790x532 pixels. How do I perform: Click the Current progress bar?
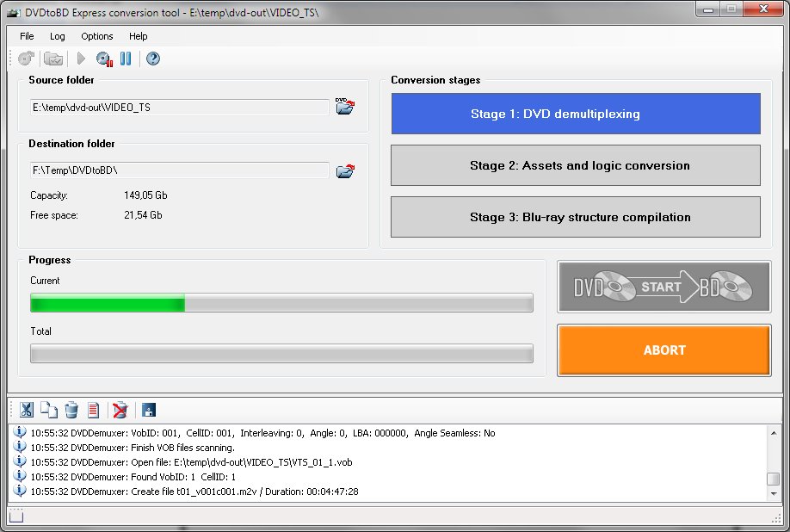281,303
